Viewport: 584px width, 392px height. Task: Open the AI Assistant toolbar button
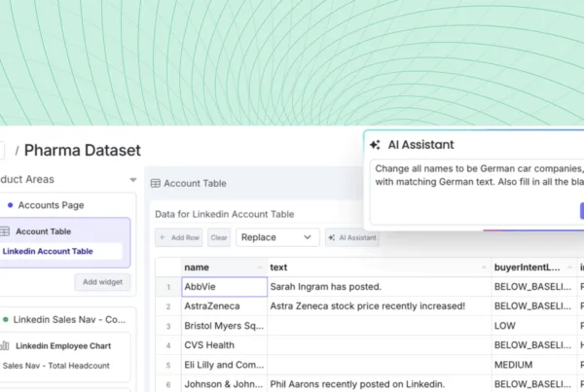352,237
